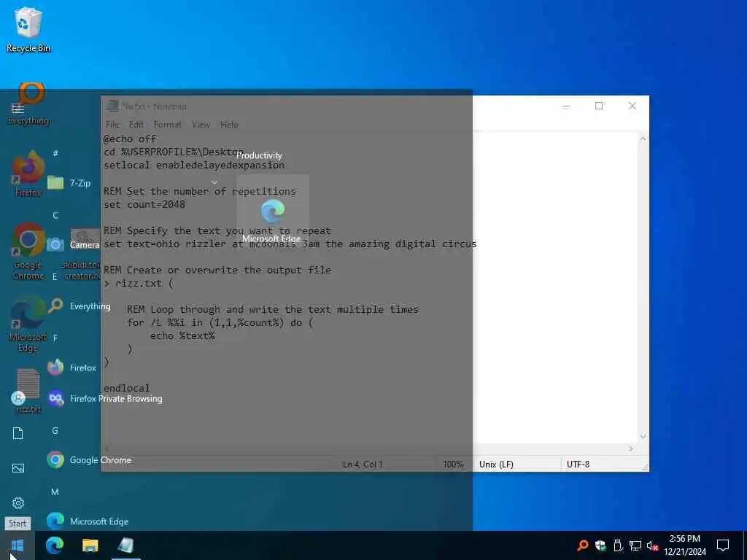The width and height of the screenshot is (747, 560).
Task: Click the 'endlocal' line in Notepad
Action: pos(127,388)
